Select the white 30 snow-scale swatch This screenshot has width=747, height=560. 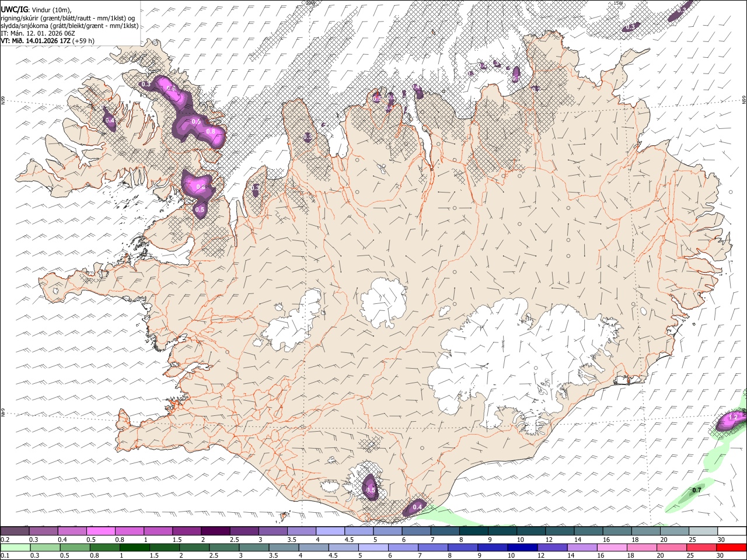pos(732,531)
